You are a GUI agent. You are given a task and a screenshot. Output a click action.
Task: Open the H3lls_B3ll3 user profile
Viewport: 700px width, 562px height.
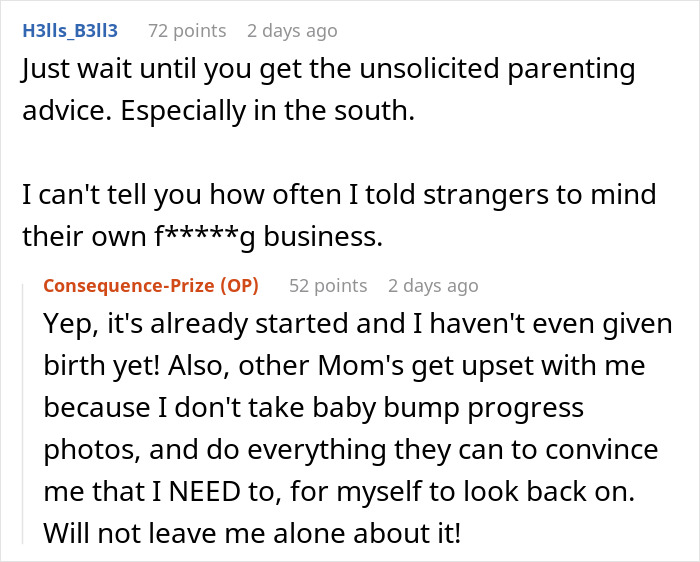click(x=70, y=30)
